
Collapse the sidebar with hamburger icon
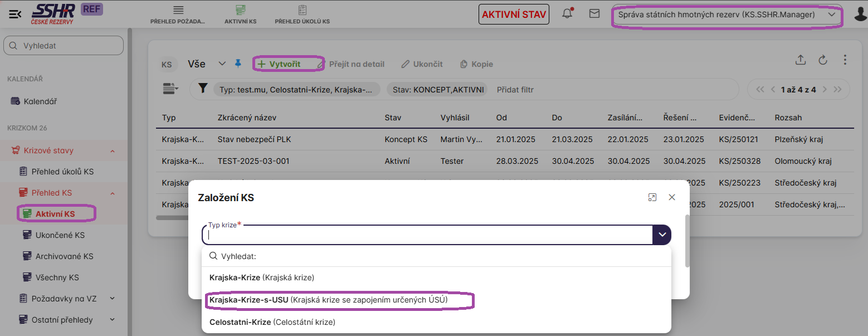click(15, 14)
